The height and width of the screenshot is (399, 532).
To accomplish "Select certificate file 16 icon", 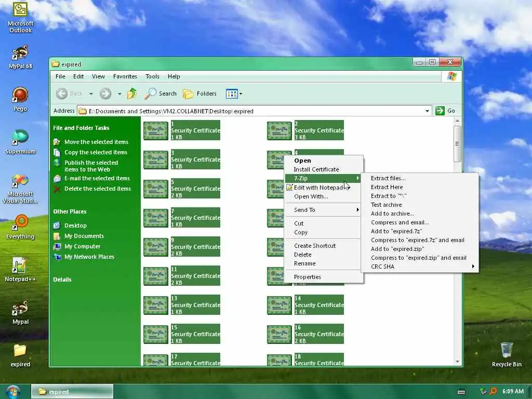I will 279,334.
